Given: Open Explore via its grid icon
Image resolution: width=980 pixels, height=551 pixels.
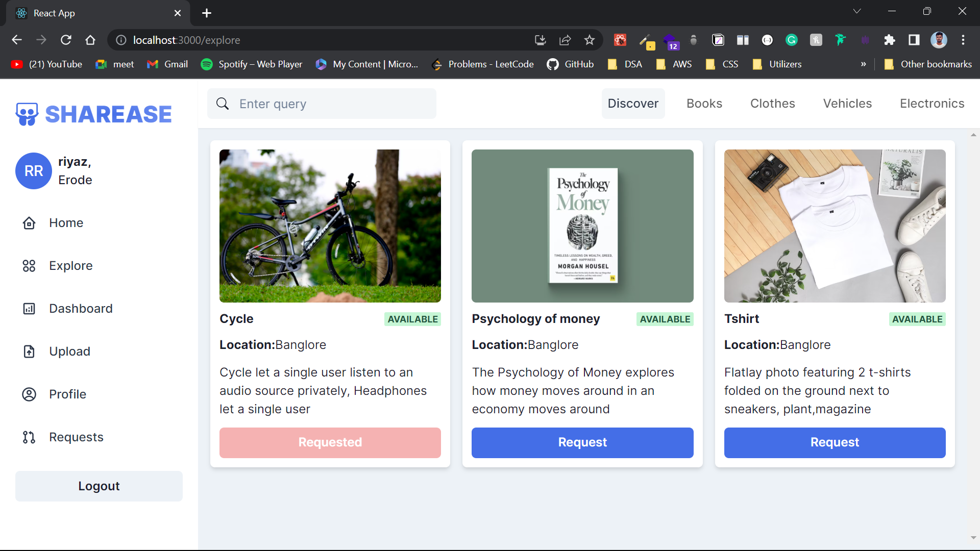Looking at the screenshot, I should pos(29,266).
